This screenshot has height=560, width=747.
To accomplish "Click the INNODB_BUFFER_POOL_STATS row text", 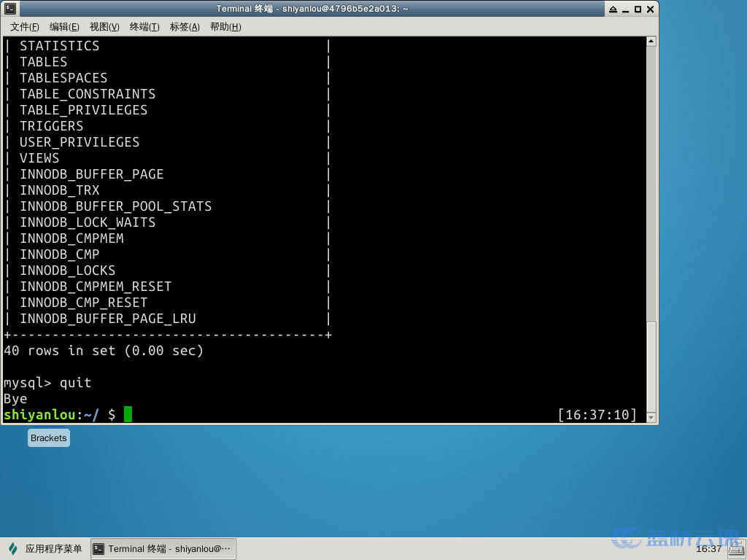I will coord(116,206).
